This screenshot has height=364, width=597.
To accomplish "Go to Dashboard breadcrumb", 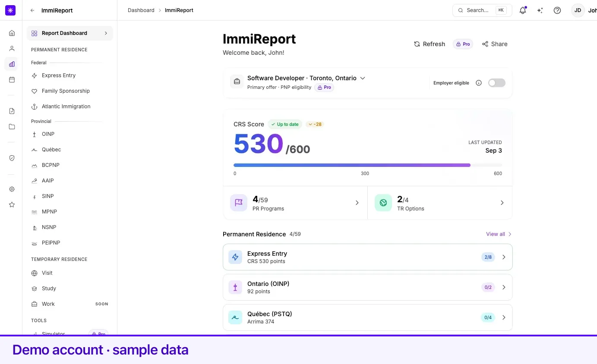I will [x=141, y=10].
